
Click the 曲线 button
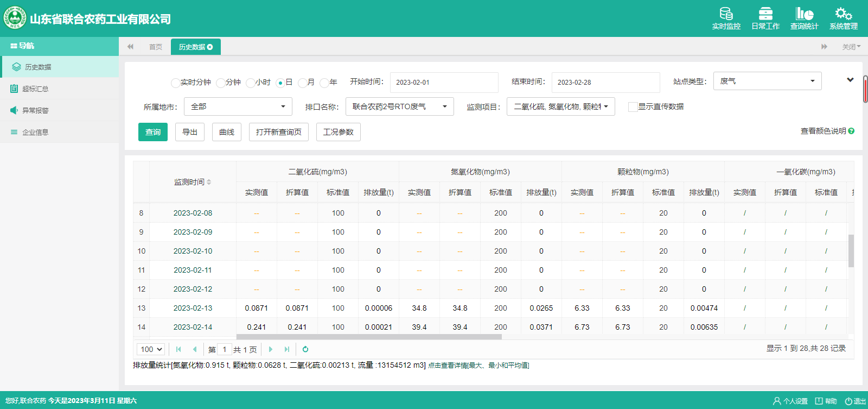tap(227, 132)
